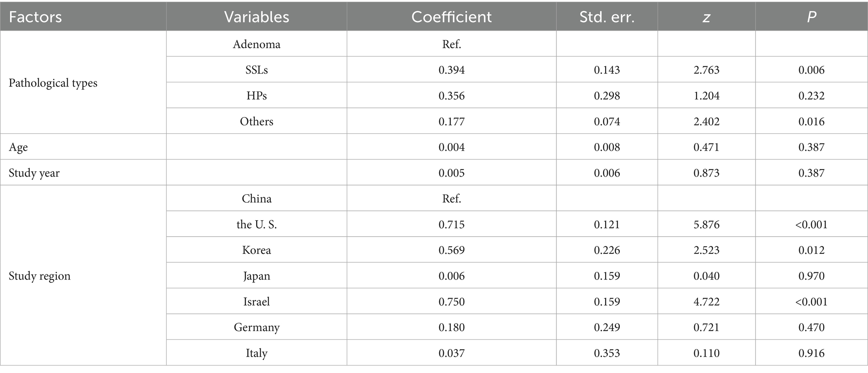Select the Pathological types row label
This screenshot has height=373, width=868.
click(x=53, y=83)
